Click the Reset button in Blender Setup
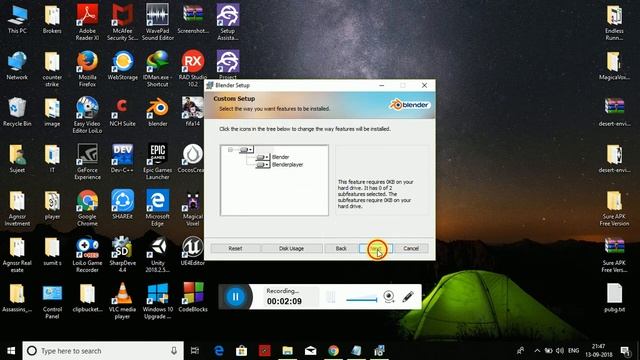The width and height of the screenshot is (640, 360). tap(235, 248)
